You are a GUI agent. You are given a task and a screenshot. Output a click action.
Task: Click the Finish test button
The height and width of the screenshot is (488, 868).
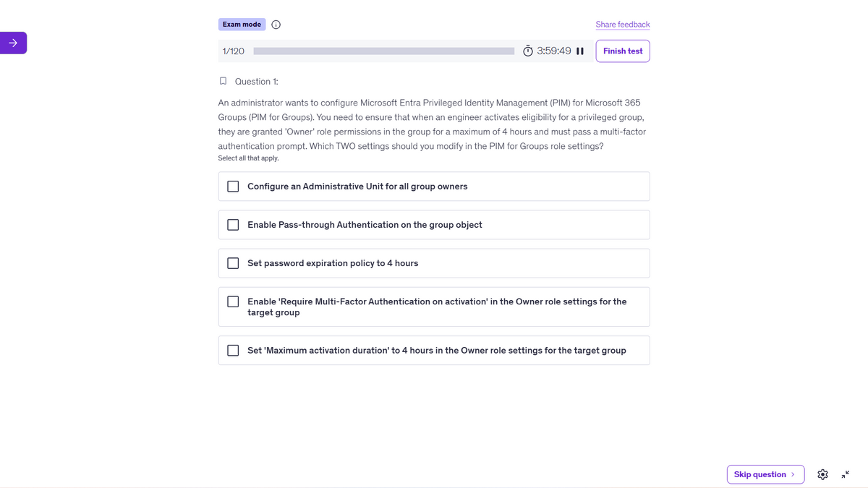coord(623,51)
